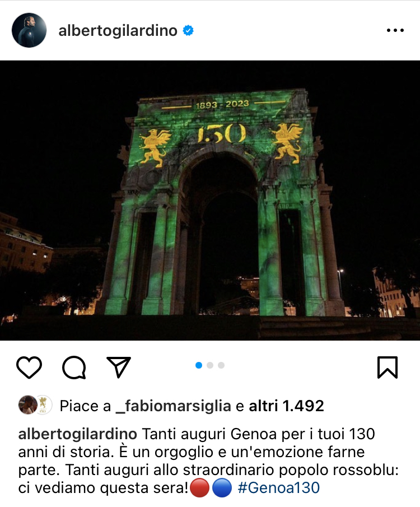420x507 pixels.
Task: Open the three-dot post options menu
Action: click(395, 30)
